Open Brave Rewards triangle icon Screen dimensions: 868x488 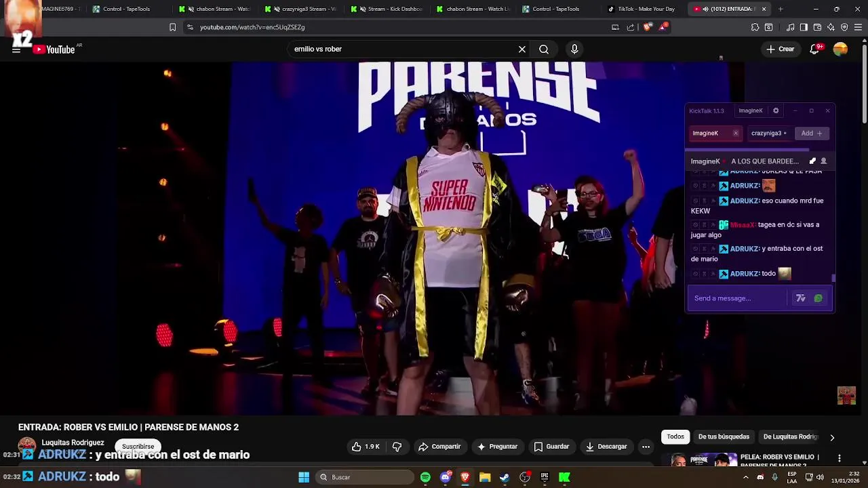(x=663, y=27)
